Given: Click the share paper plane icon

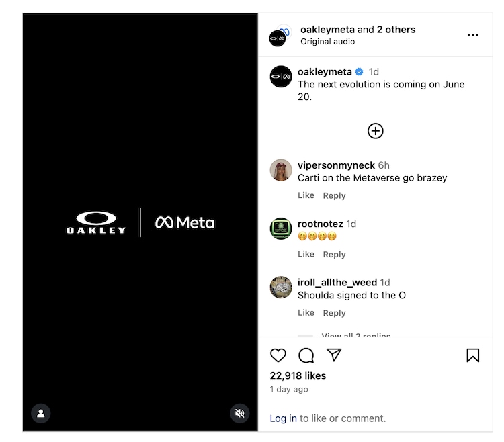Looking at the screenshot, I should pos(334,355).
